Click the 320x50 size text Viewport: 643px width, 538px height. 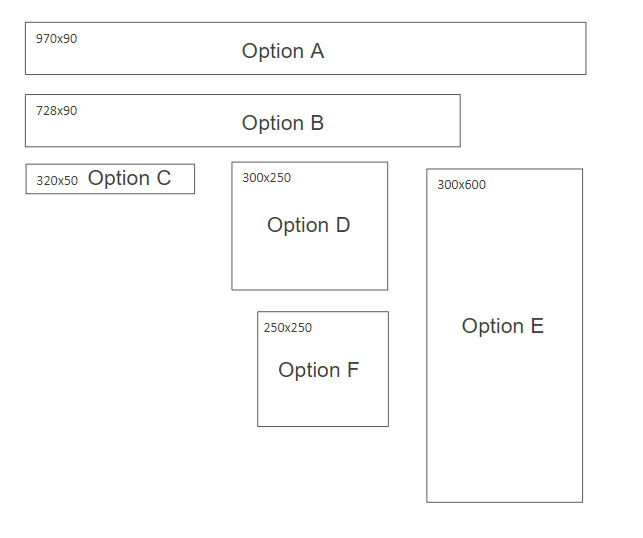[57, 181]
